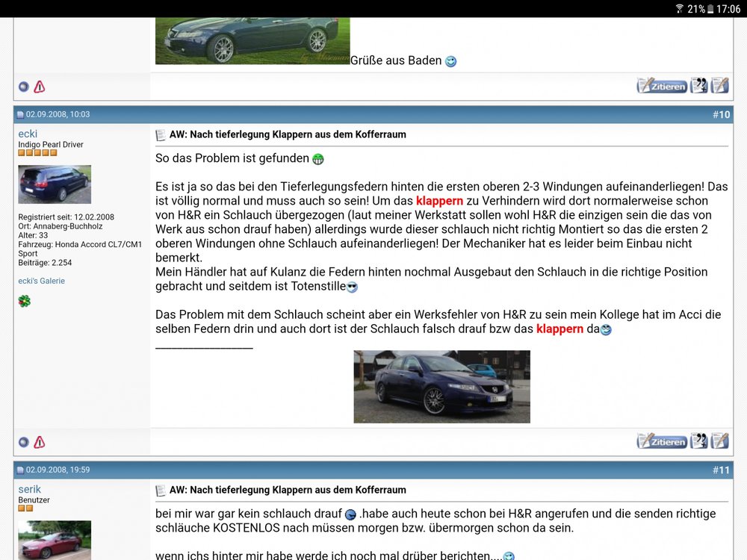Report post #10 using the red warning triangle icon
Viewport: 747px width, 560px height.
pyautogui.click(x=38, y=441)
